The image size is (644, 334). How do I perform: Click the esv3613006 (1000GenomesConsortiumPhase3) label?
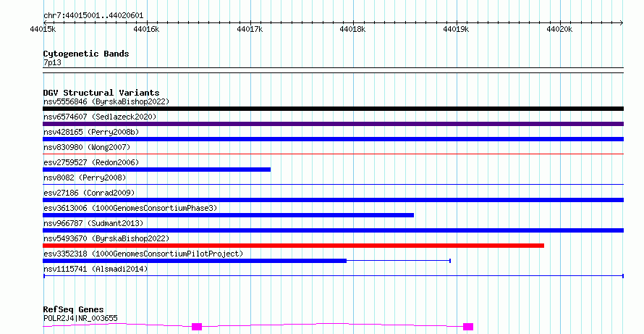click(130, 208)
